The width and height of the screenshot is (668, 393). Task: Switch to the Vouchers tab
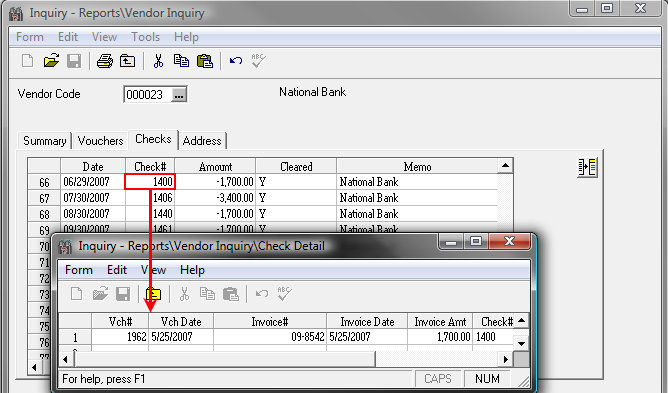(101, 141)
